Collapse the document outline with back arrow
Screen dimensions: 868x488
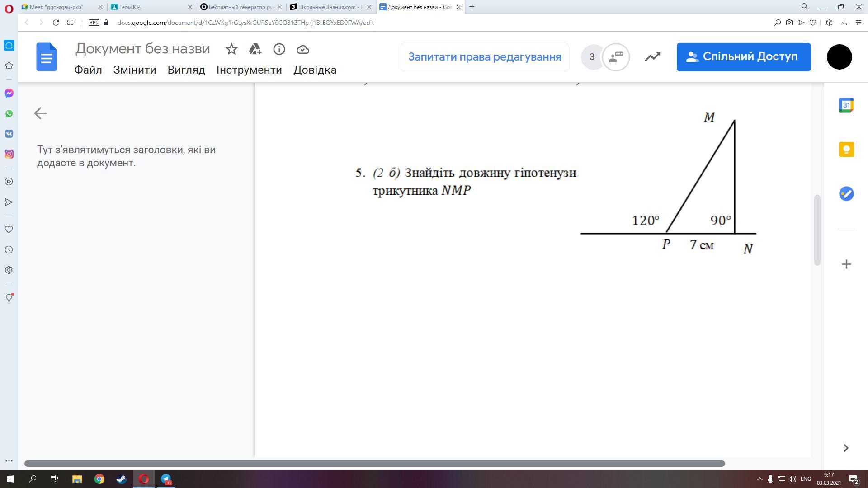coord(40,113)
